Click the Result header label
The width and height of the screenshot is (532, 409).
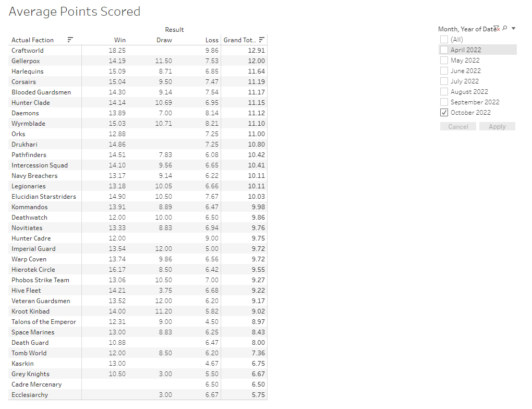[174, 30]
